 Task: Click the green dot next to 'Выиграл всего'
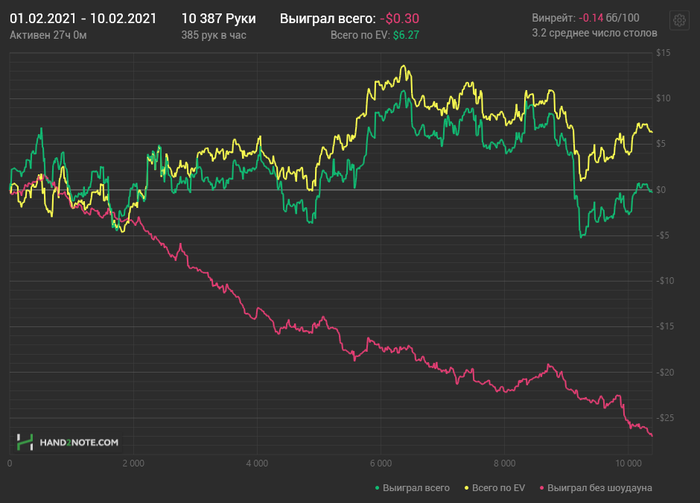(x=377, y=488)
